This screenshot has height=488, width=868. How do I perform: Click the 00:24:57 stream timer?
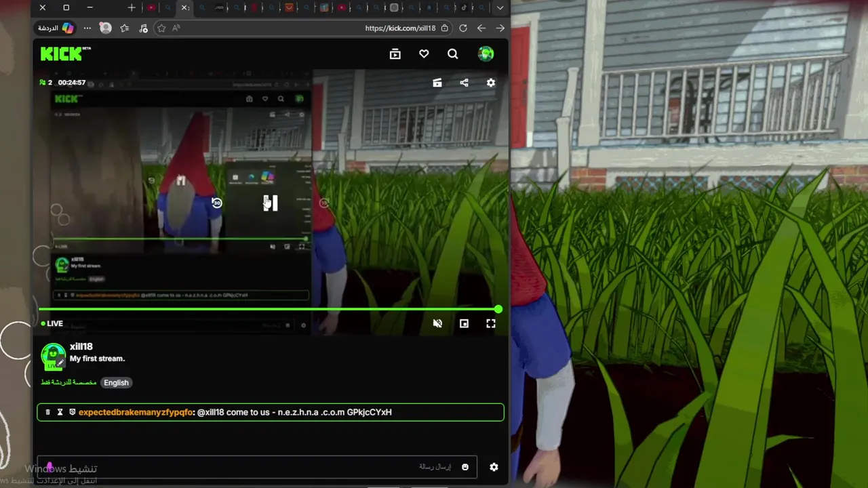coord(72,83)
